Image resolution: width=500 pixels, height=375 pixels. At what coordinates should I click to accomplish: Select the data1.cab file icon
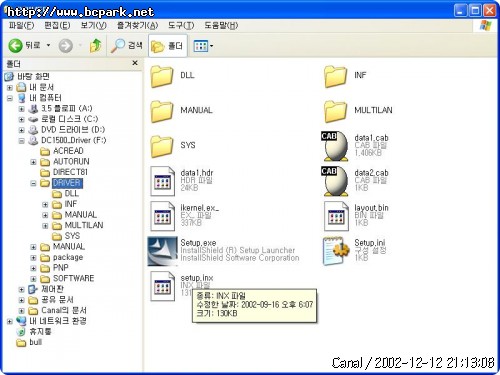[x=335, y=146]
